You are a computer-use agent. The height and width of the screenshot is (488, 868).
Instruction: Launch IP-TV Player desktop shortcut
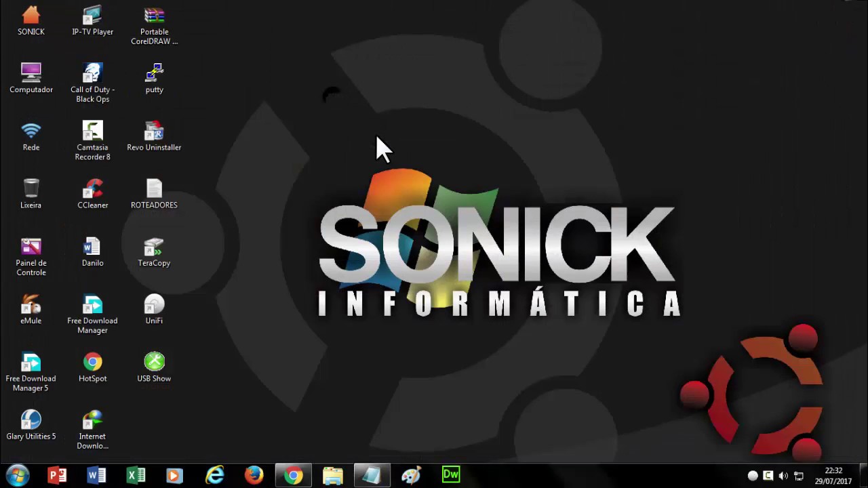point(92,20)
